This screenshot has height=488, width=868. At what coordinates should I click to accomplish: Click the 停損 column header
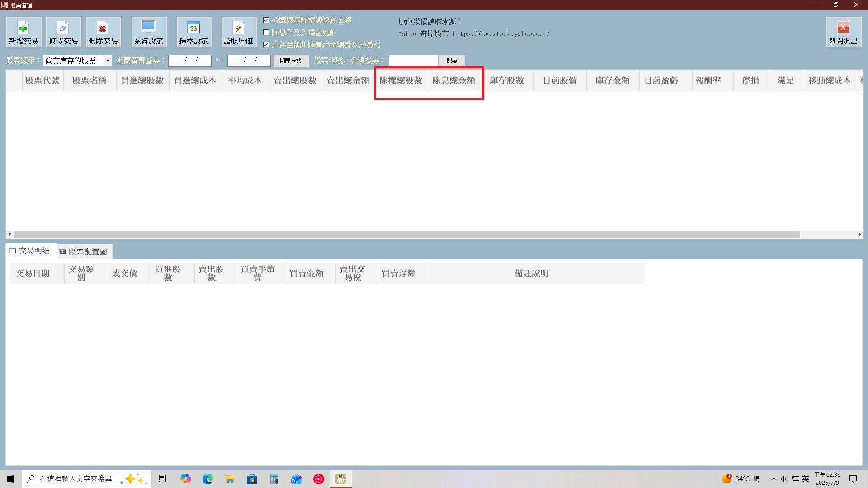tap(750, 80)
